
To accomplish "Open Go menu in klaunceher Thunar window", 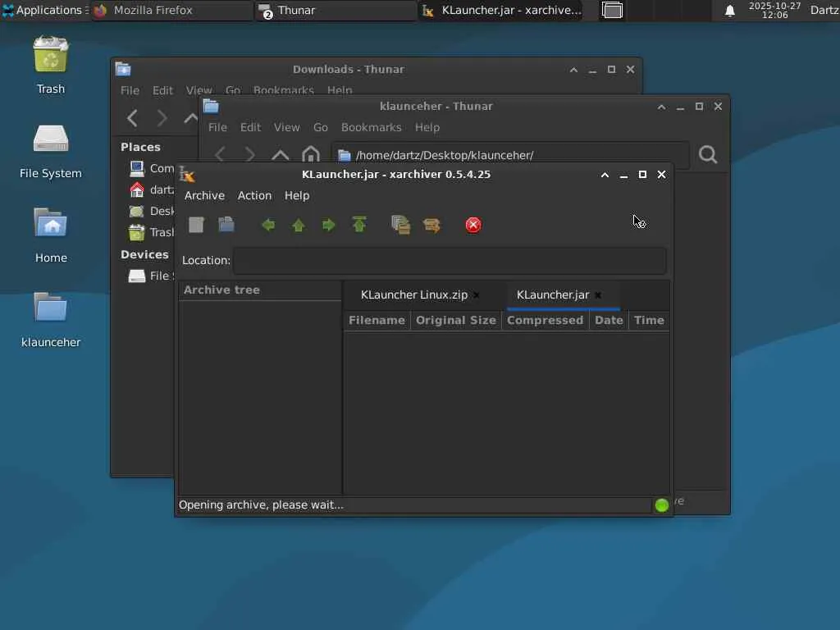I will tap(321, 127).
